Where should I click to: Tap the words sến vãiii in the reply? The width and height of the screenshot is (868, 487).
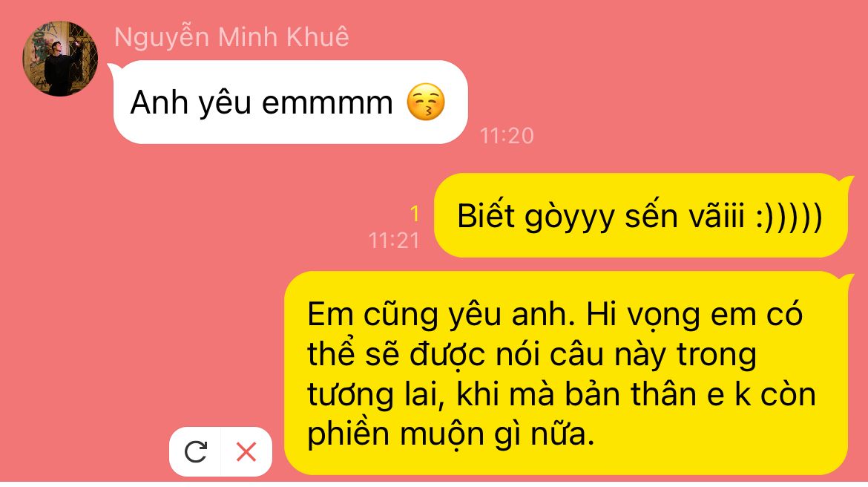[x=685, y=215]
